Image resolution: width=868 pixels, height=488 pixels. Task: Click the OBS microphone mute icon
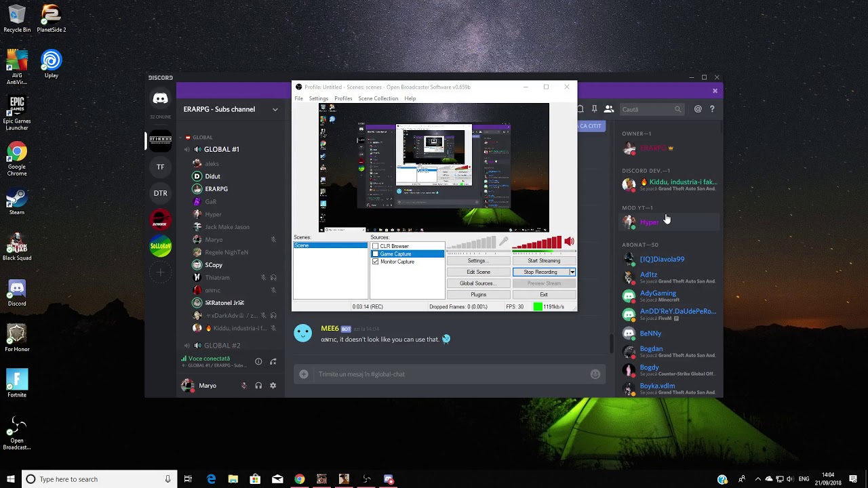pyautogui.click(x=504, y=241)
